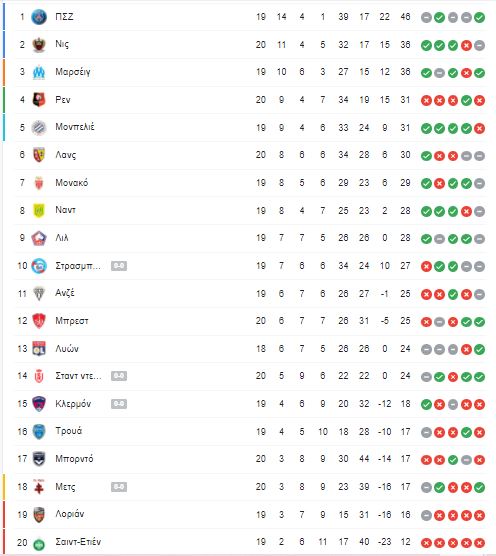Click the Τρουά team name
Screen dimensions: 496x556
point(69,431)
